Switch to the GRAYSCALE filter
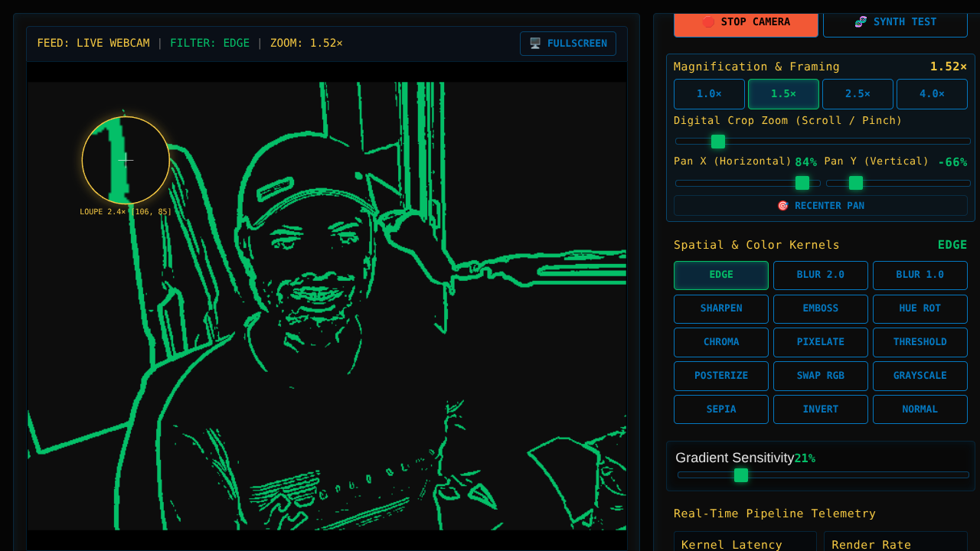 pos(920,376)
